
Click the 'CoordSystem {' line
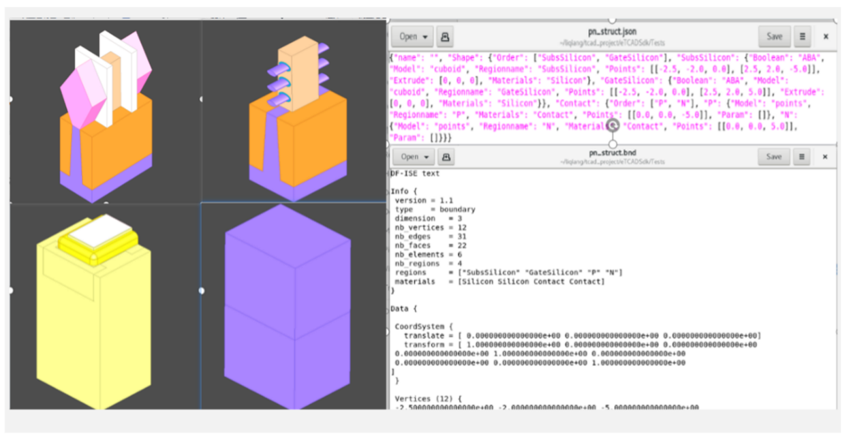point(424,326)
